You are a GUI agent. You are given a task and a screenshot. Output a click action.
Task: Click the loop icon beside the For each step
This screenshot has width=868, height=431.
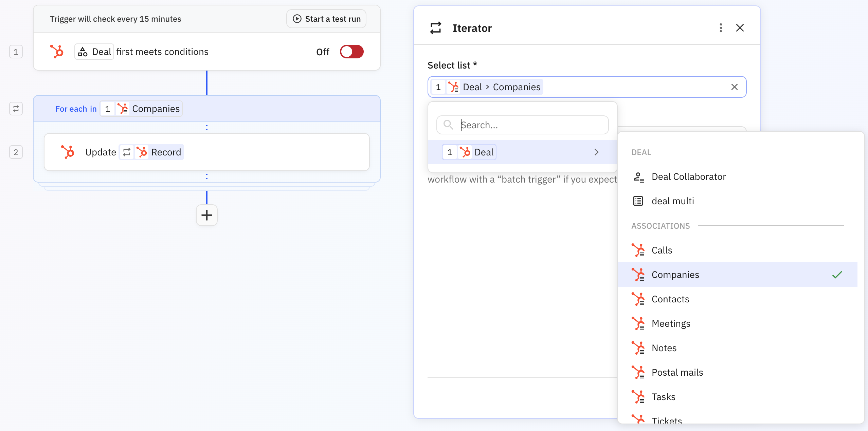click(16, 109)
